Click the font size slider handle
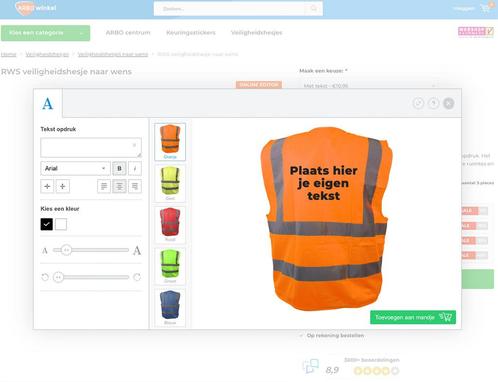Image resolution: width=498 pixels, height=382 pixels. tap(66, 250)
